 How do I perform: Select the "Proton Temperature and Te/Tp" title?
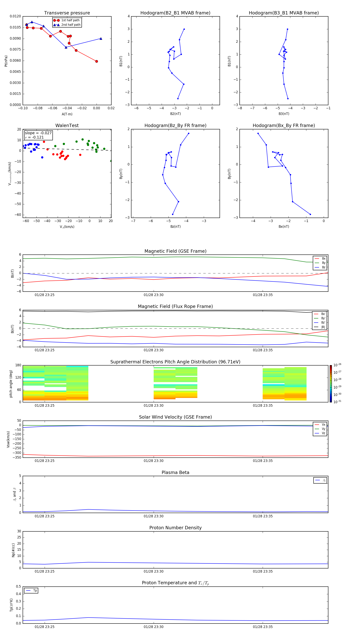[175, 583]
